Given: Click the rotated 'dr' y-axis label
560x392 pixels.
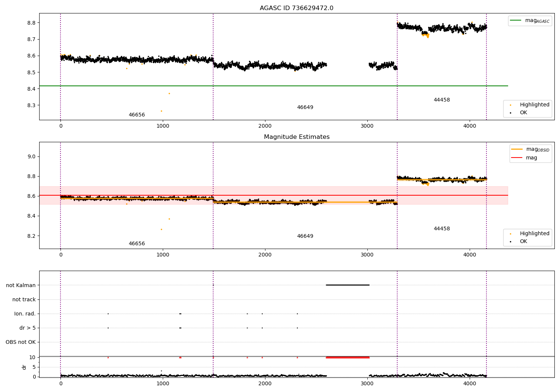Looking at the screenshot, I should point(24,367).
